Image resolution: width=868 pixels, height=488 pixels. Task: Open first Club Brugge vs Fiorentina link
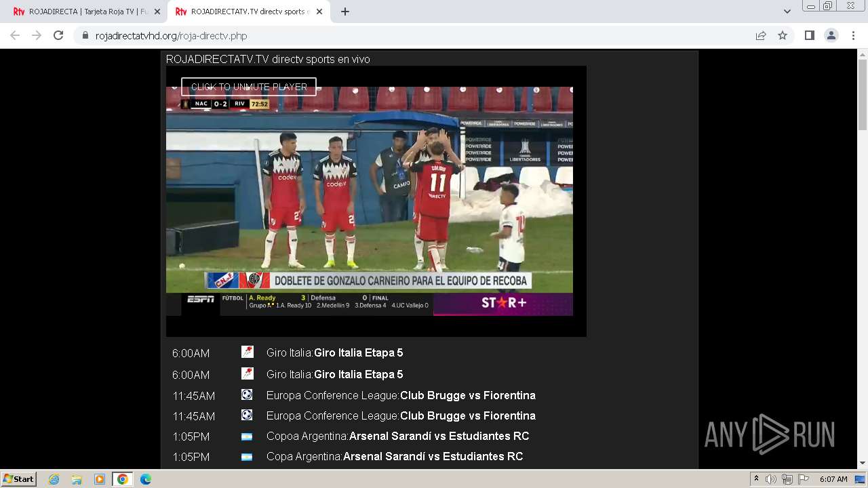(x=468, y=395)
